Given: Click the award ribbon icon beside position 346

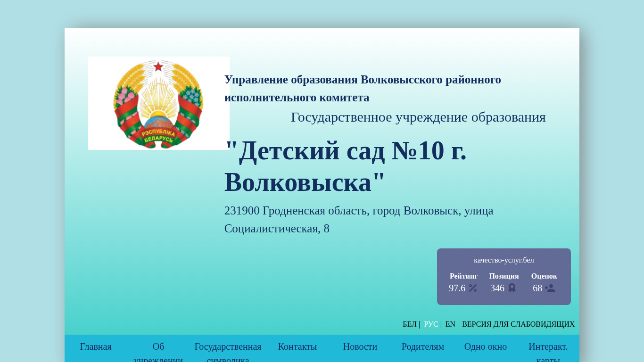Looking at the screenshot, I should 512,288.
